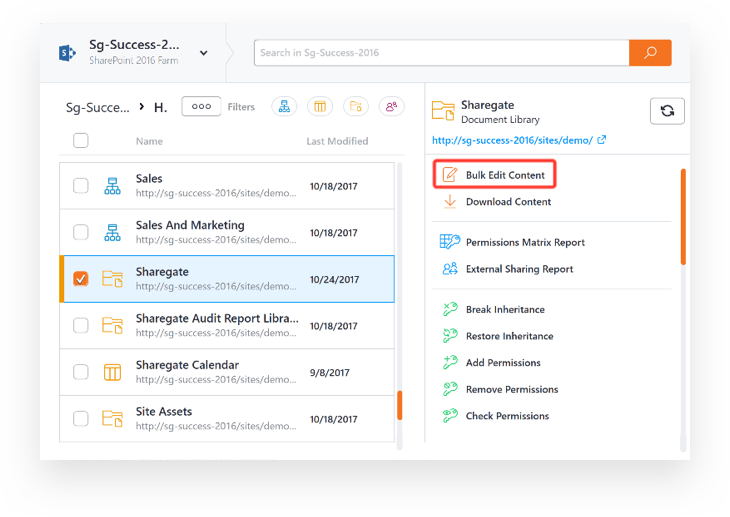Check the Sales And Marketing checkbox
Screen dimensions: 730x517
pyautogui.click(x=81, y=232)
